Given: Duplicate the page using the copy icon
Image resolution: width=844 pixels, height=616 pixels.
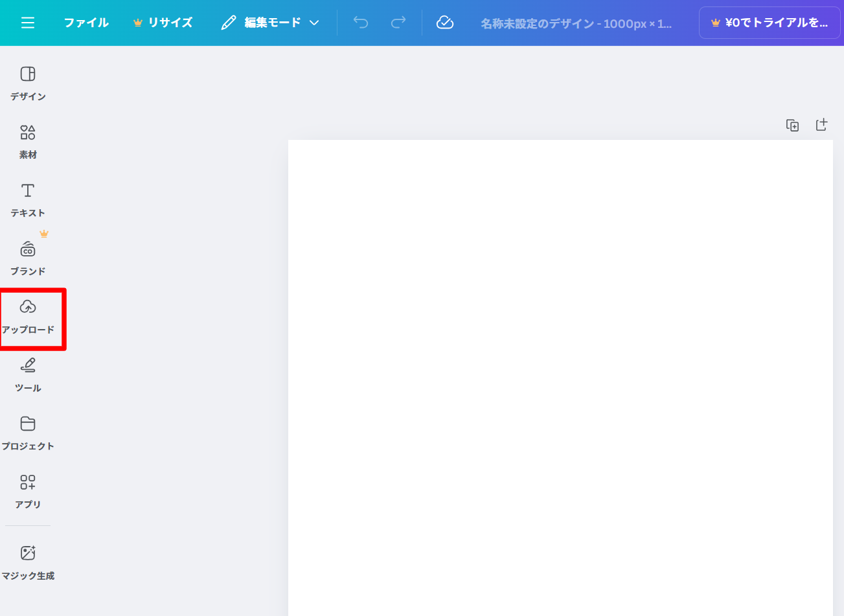Looking at the screenshot, I should click(x=792, y=125).
